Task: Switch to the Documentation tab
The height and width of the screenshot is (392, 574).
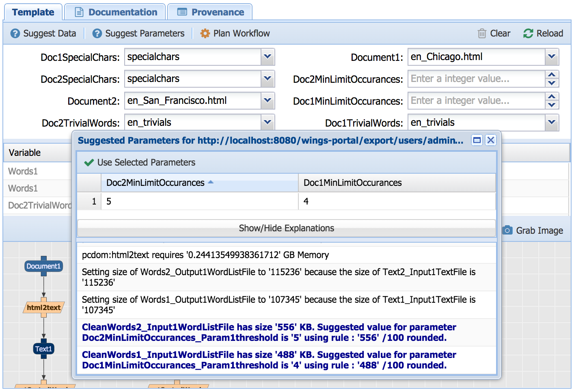Action: (116, 12)
